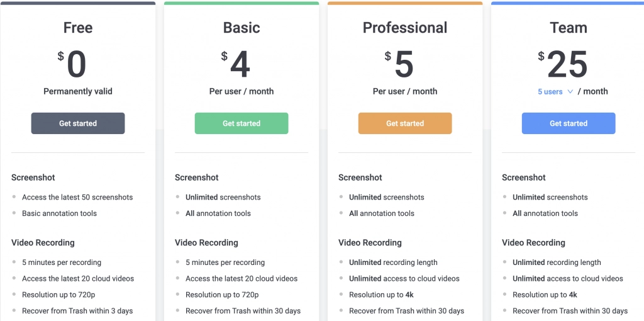The height and width of the screenshot is (321, 644).
Task: Click the green Basic Get started button
Action: (x=241, y=123)
